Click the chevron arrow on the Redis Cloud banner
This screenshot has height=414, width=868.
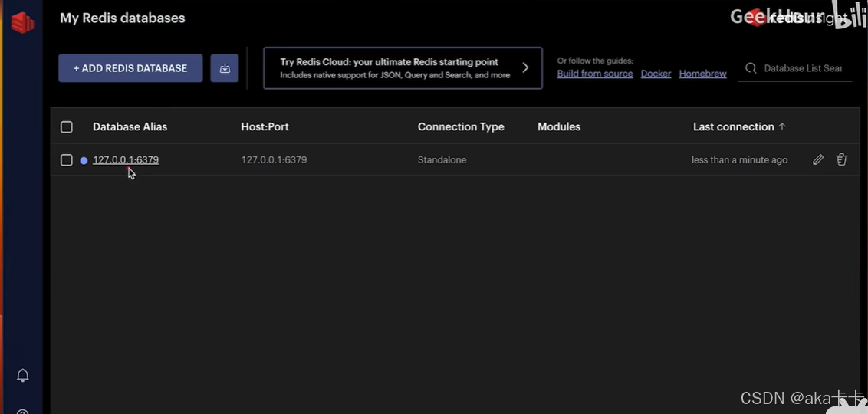pos(525,68)
